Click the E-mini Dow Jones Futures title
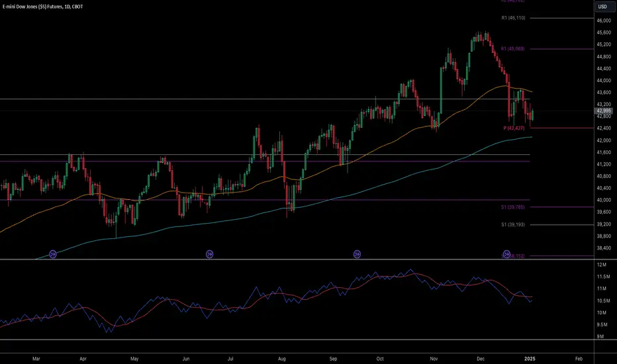This screenshot has height=364, width=617. [42, 7]
